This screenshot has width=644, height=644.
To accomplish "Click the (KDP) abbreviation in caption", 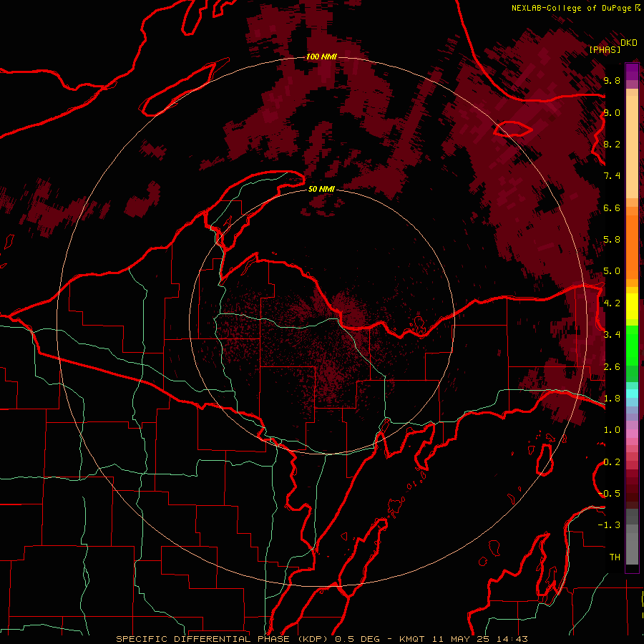I will (313, 639).
